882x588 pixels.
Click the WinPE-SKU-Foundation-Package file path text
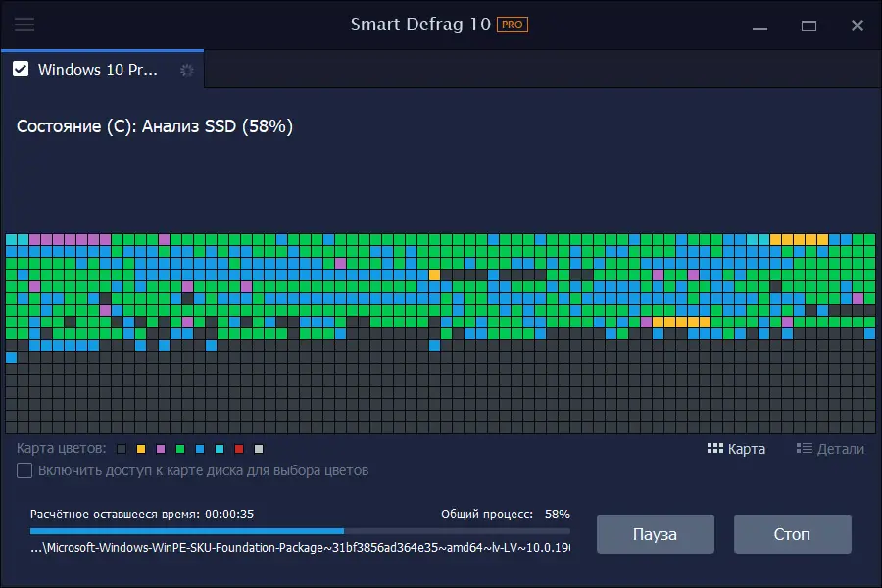click(300, 548)
